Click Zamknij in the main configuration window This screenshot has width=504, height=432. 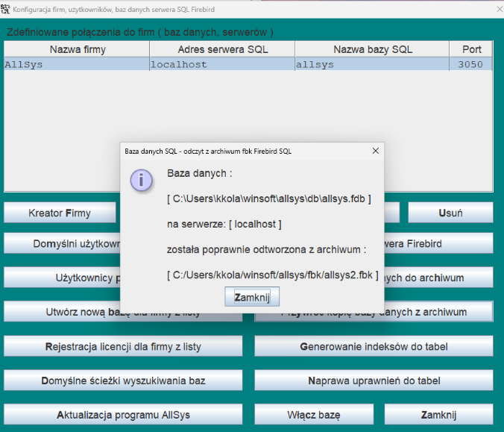click(x=438, y=415)
